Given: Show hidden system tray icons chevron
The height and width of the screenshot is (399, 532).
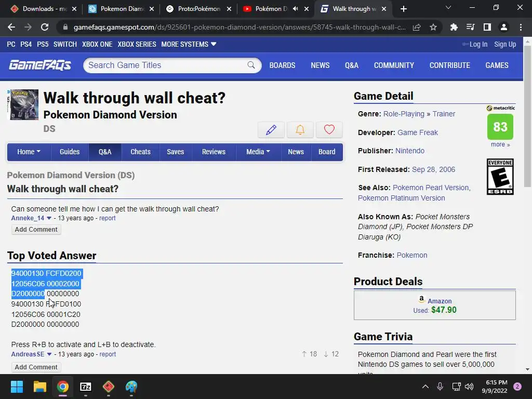Looking at the screenshot, I should click(425, 387).
